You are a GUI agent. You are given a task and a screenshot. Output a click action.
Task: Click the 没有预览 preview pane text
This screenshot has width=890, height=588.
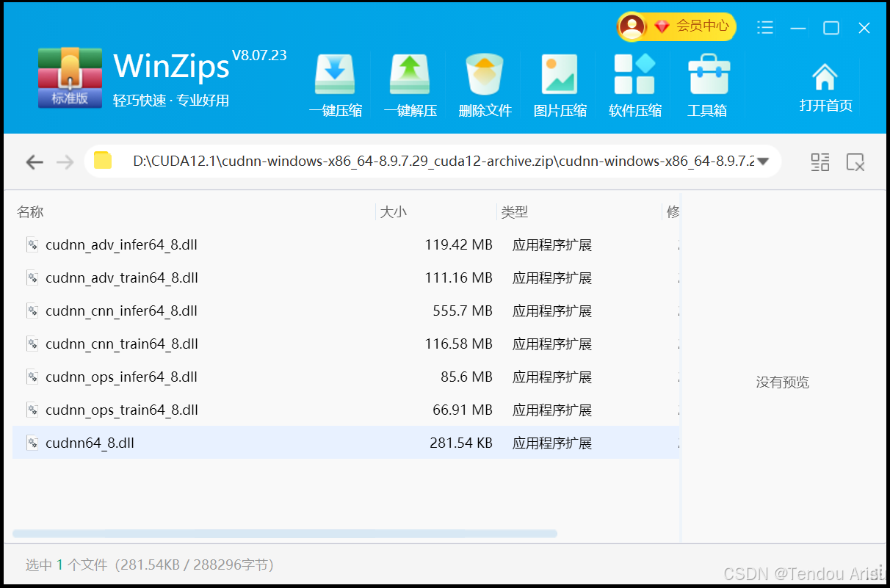tap(783, 382)
